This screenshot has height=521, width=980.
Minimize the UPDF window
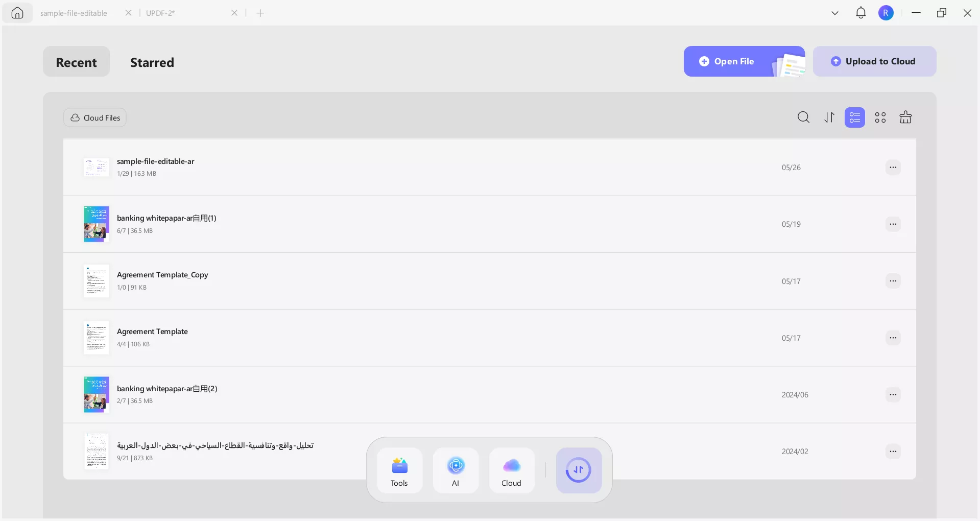point(916,13)
